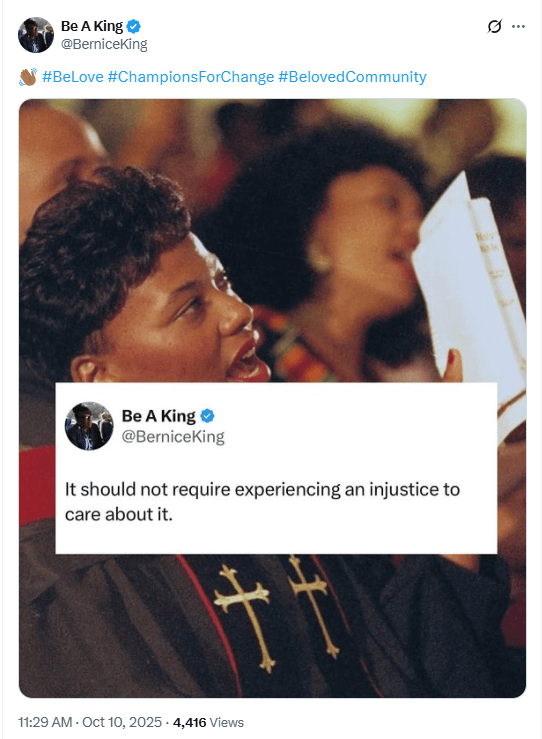Open the 11:29 AM · Oct 10, 2025 timestamp
This screenshot has width=542, height=739.
[x=90, y=722]
